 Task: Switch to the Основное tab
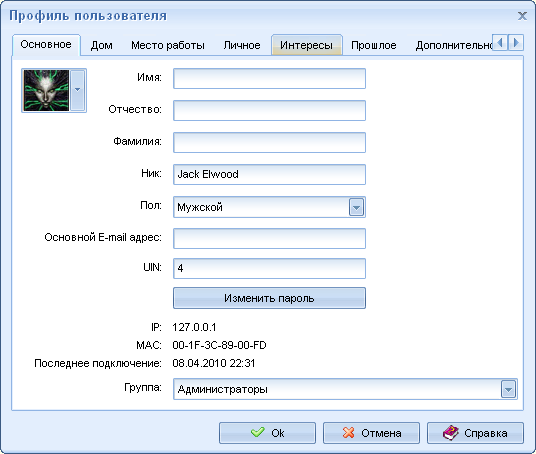[46, 44]
